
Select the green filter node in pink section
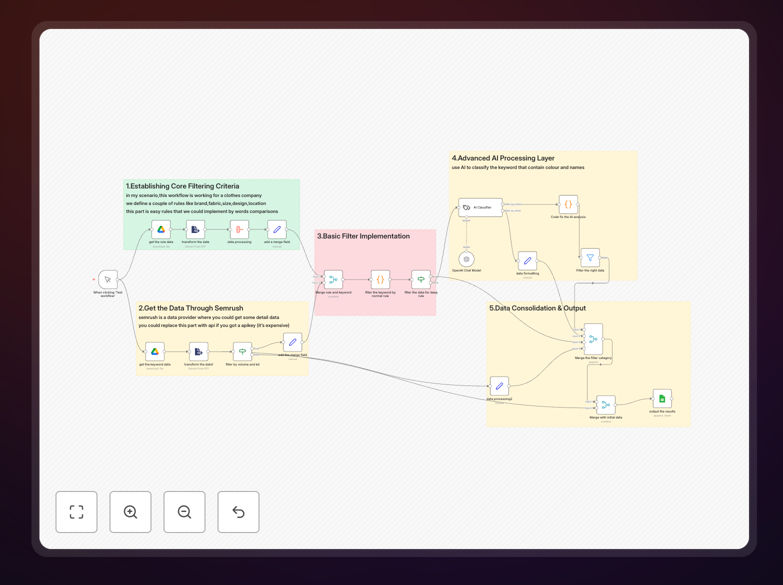coord(421,280)
